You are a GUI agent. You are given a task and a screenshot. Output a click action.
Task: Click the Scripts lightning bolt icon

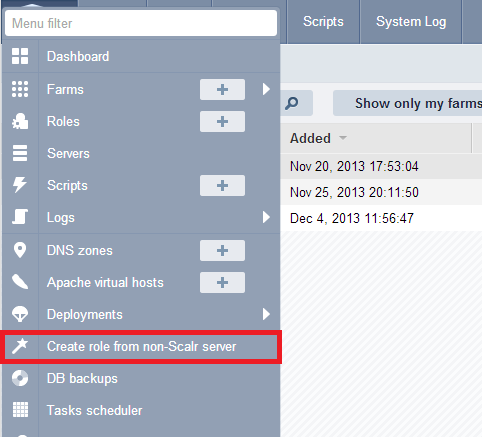coord(20,185)
